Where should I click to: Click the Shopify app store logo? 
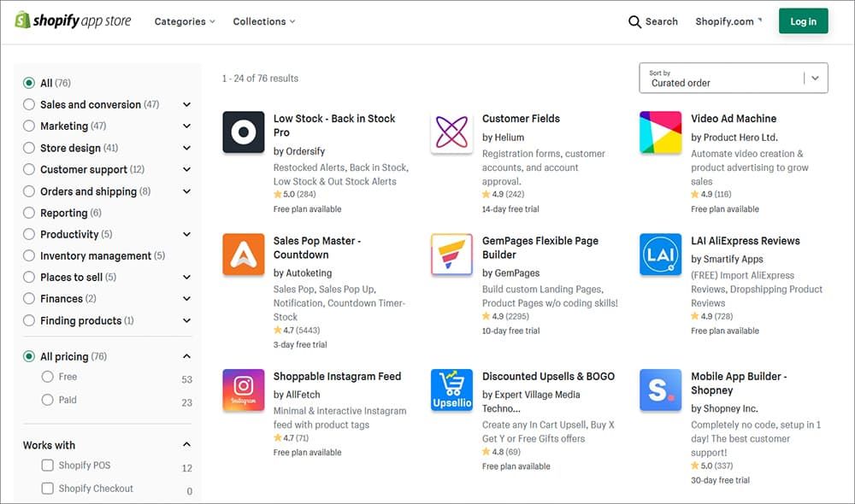(73, 21)
